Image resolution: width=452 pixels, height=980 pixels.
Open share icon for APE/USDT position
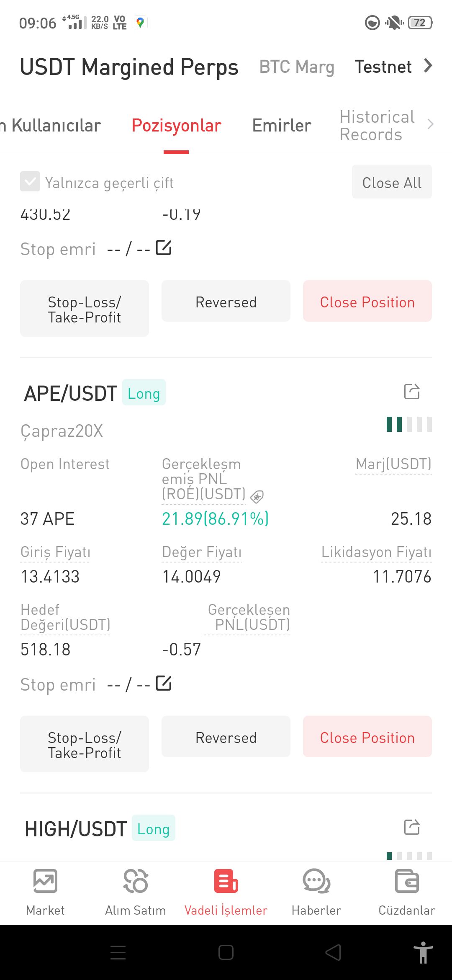412,392
